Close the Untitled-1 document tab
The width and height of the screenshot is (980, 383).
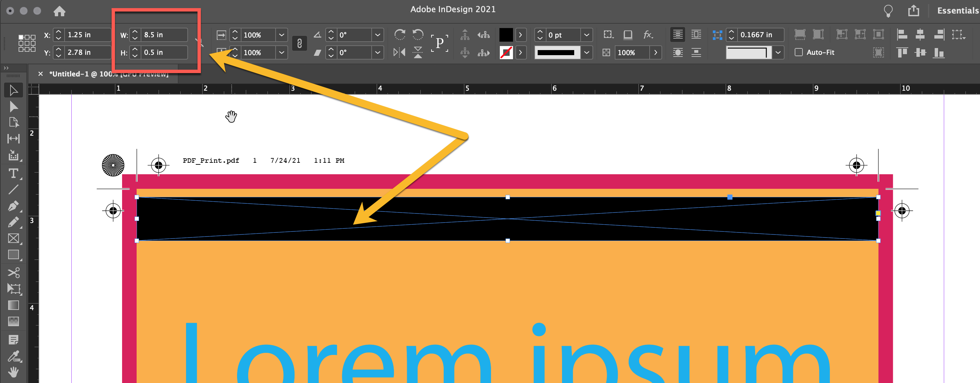pyautogui.click(x=40, y=73)
